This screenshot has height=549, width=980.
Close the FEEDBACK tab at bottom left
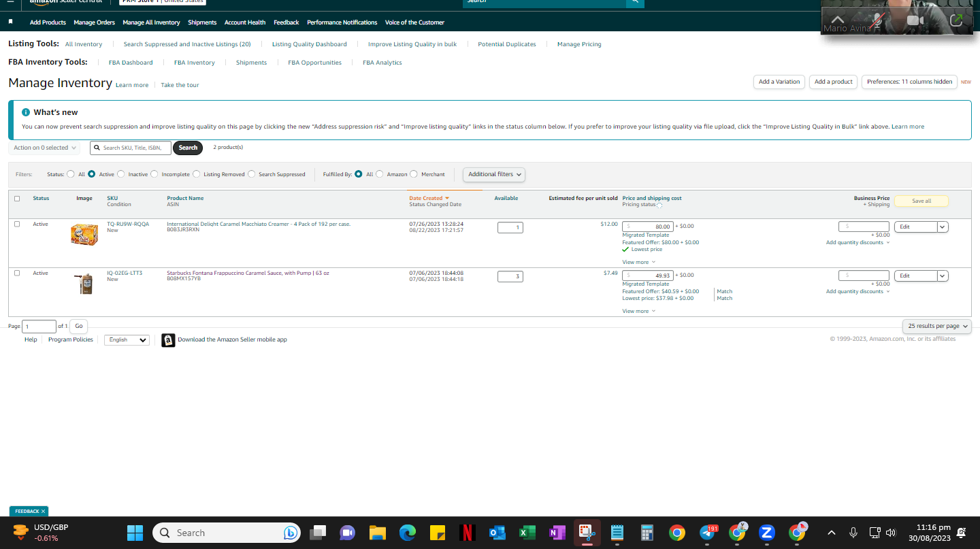pos(43,511)
